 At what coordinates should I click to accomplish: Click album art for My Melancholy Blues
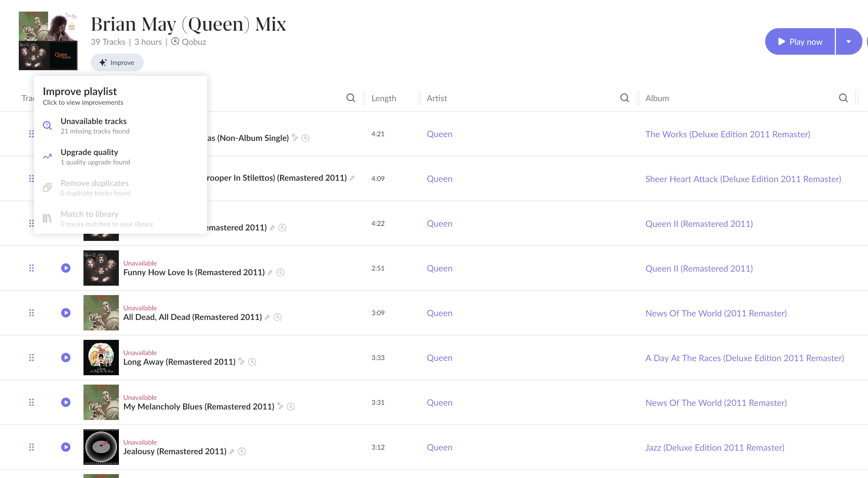[x=101, y=403]
